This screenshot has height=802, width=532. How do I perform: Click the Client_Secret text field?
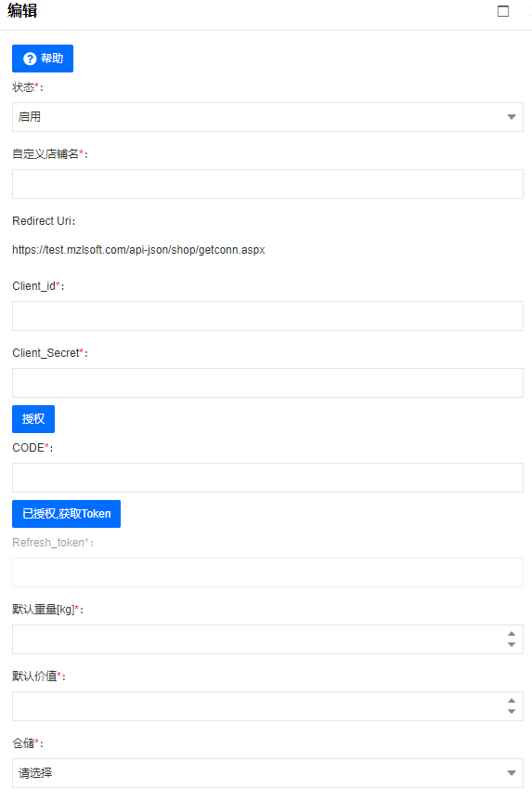click(x=267, y=383)
